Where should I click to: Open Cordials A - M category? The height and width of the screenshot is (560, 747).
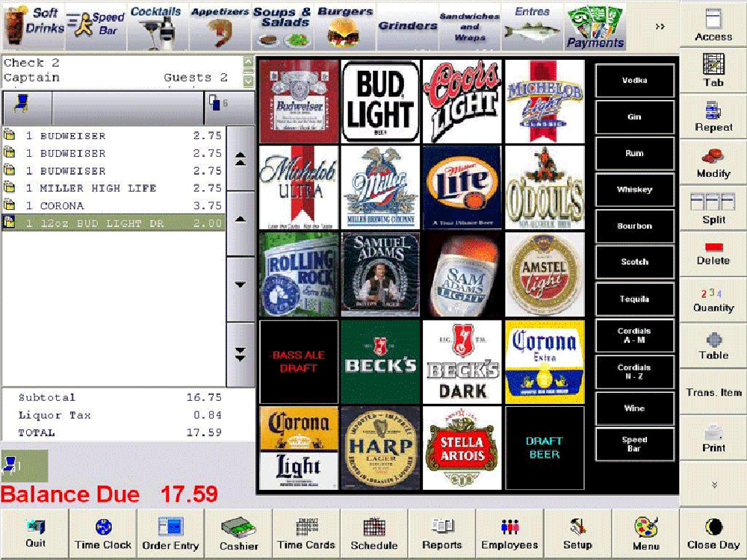tap(634, 335)
